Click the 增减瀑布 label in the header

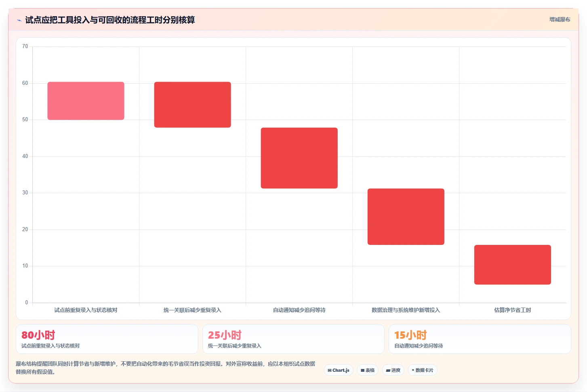tap(560, 19)
